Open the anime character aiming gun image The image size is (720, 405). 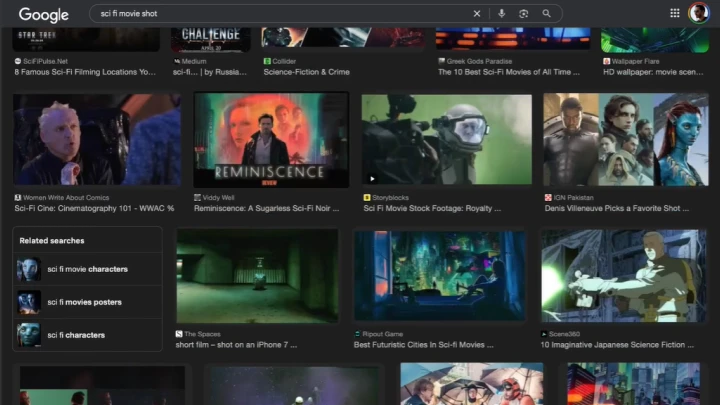(624, 276)
